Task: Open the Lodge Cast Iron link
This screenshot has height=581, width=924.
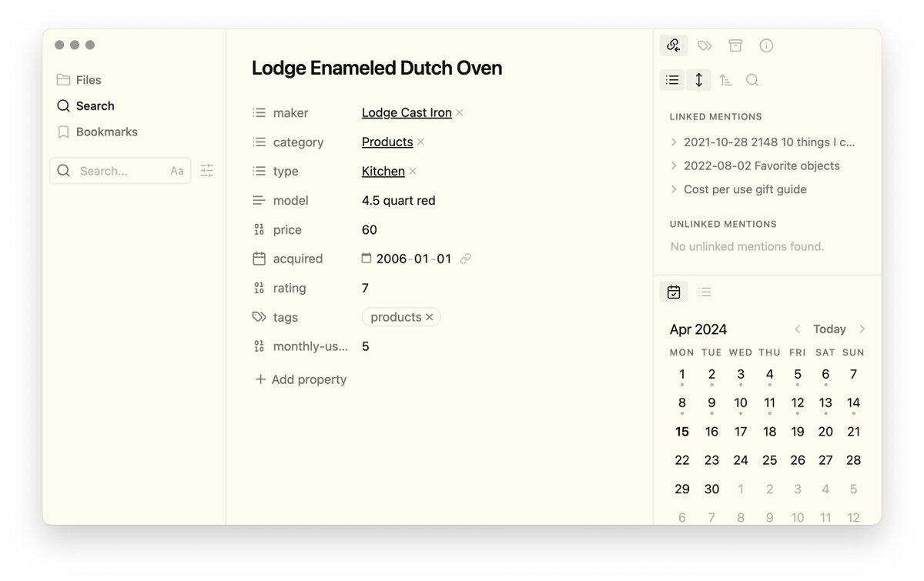Action: tap(407, 113)
